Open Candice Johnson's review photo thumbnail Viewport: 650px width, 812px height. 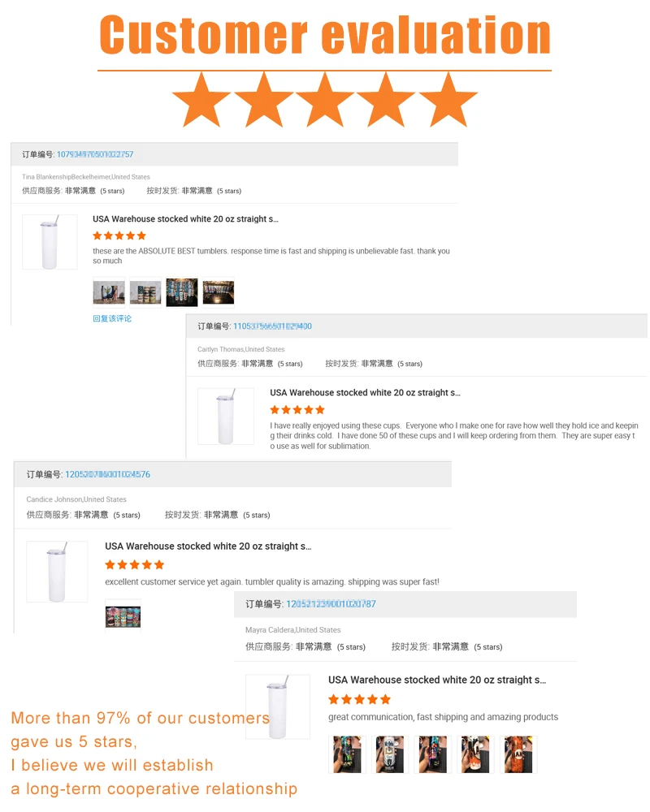[x=123, y=615]
